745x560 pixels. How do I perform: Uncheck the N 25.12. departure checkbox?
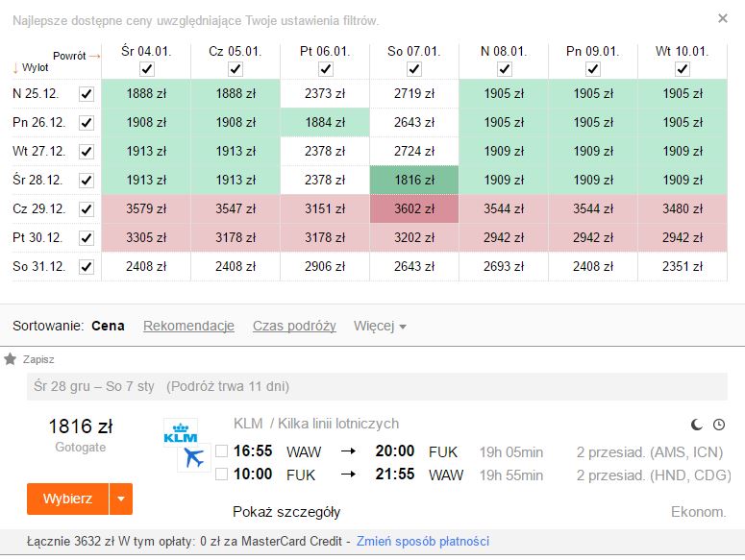pyautogui.click(x=87, y=94)
